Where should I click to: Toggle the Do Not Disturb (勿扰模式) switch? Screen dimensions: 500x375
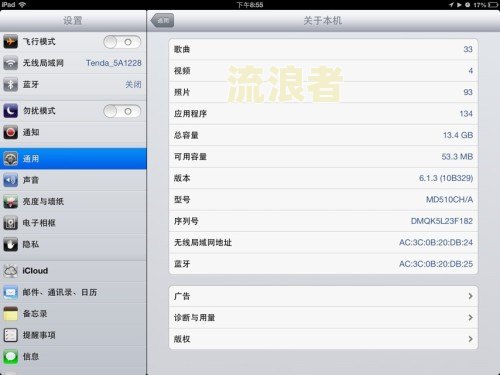122,111
